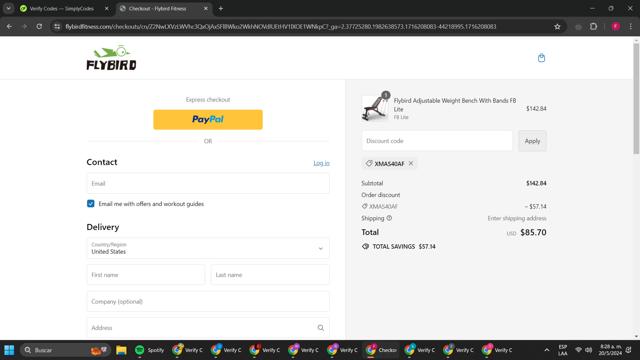Open the Chrome profile avatar

[616, 27]
